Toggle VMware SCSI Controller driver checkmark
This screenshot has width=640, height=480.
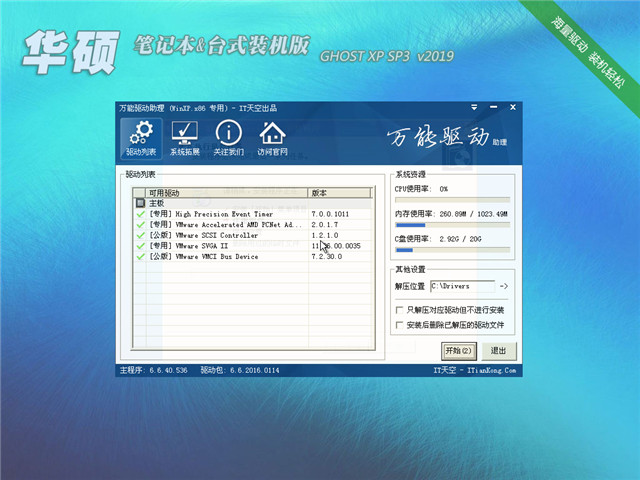(140, 235)
